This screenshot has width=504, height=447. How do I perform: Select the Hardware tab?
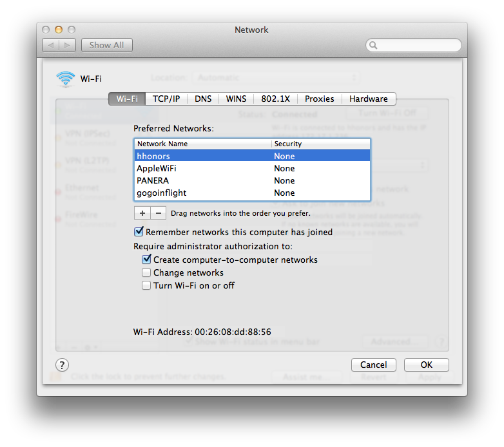369,99
